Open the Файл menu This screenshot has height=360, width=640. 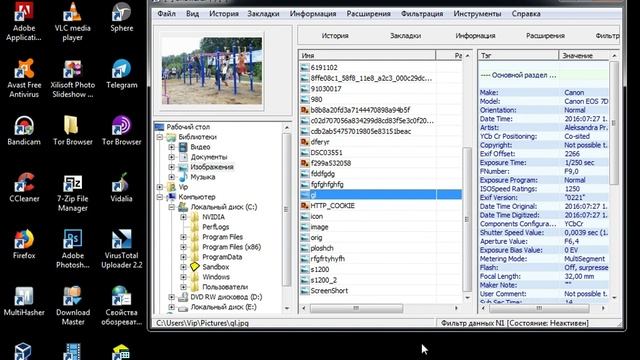pyautogui.click(x=167, y=13)
